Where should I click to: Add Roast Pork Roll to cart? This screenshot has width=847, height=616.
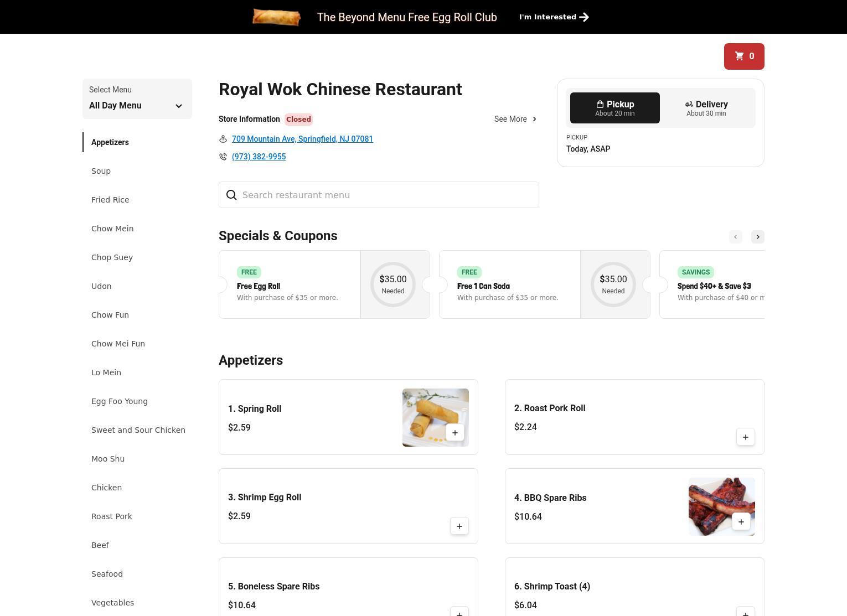[746, 437]
